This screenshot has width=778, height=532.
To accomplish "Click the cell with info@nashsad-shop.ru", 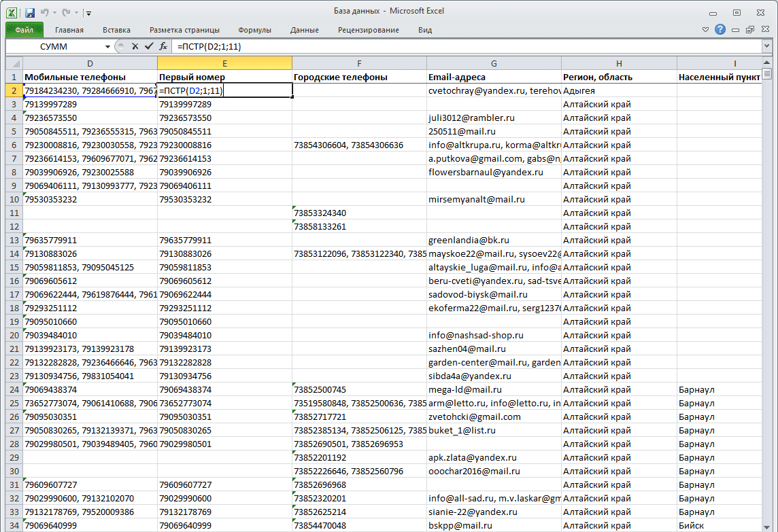I will [494, 335].
